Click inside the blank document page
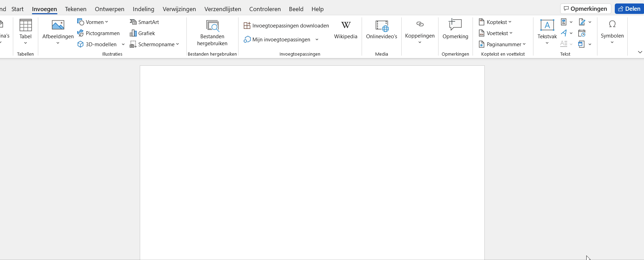644x260 pixels. (312, 162)
